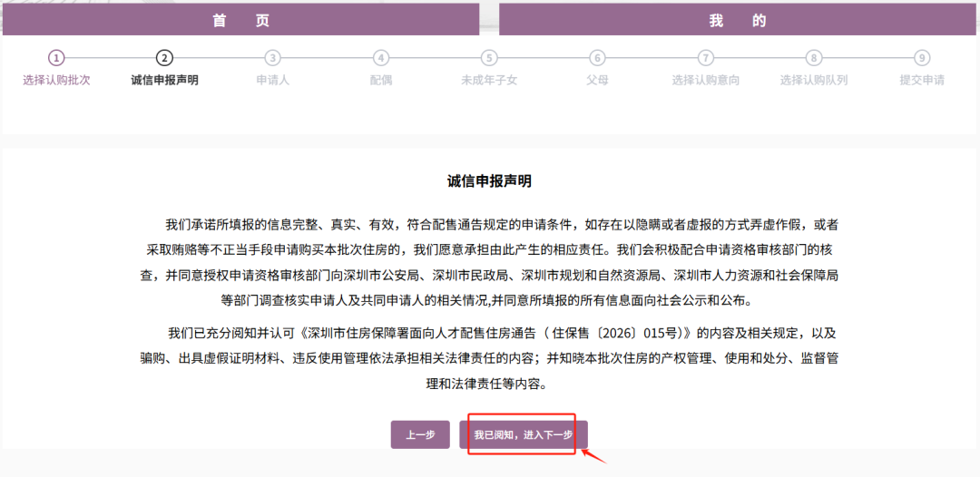This screenshot has height=477, width=980.
Task: Confirm with 我已阅知，进入下一步 button
Action: click(524, 434)
